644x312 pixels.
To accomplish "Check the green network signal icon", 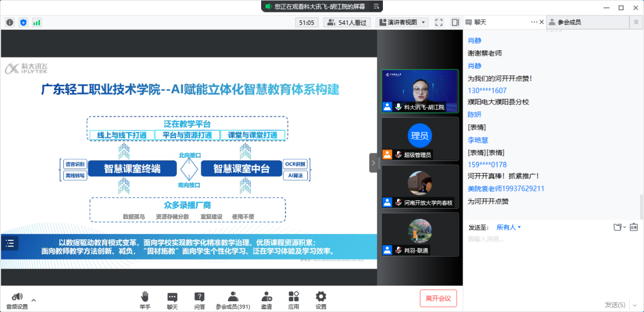I will point(37,23).
